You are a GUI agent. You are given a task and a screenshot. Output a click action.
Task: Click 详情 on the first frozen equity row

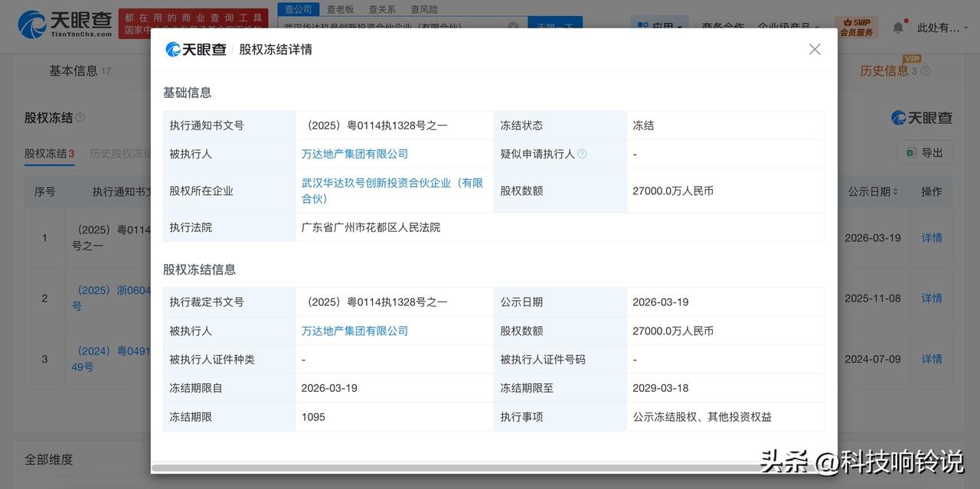pos(931,238)
